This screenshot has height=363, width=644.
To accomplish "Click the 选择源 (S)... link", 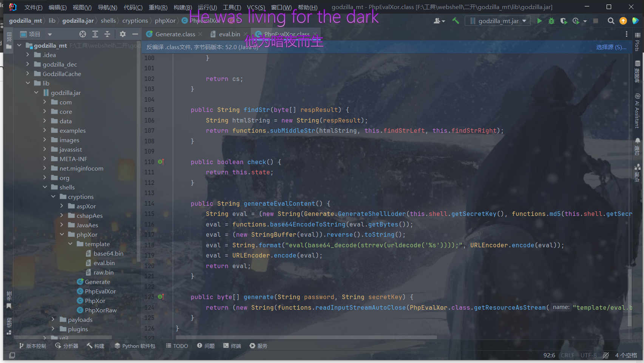I will pyautogui.click(x=611, y=47).
